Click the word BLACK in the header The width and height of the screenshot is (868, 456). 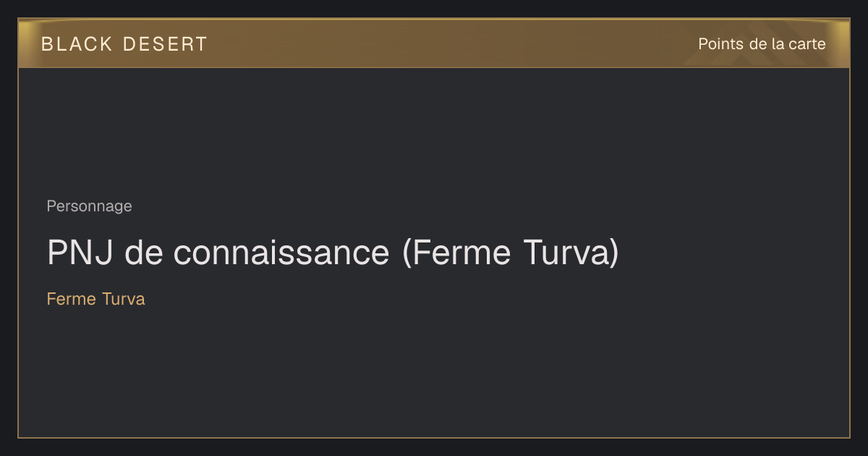coord(77,44)
